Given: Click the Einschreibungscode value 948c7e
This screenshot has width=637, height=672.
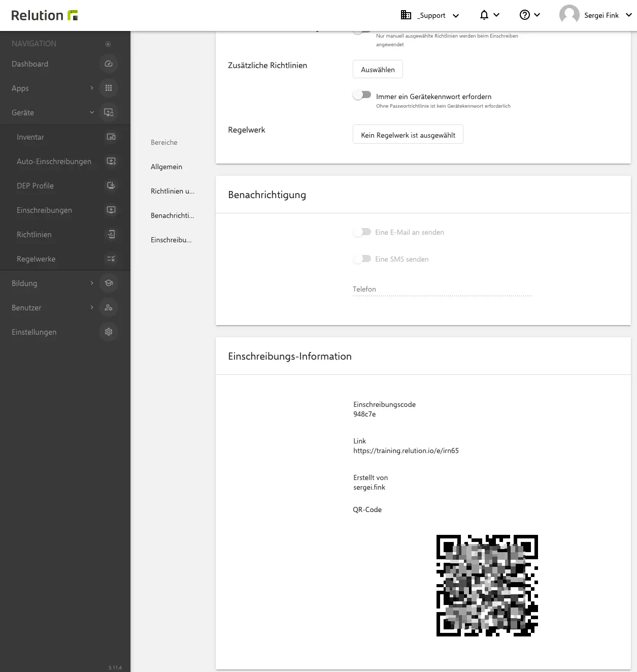Looking at the screenshot, I should [x=364, y=414].
